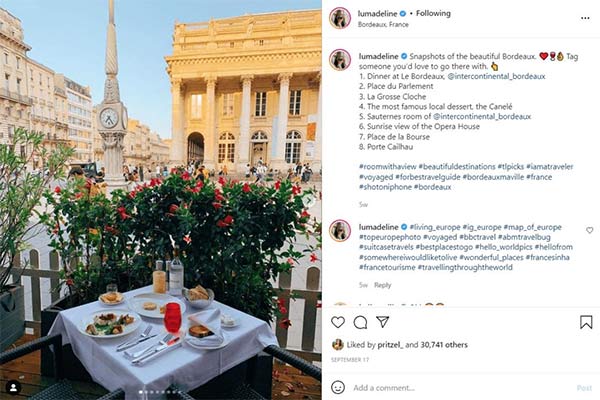Screen dimensions: 600x400
Task: Select the carousel pagination dots
Action: click(x=160, y=392)
